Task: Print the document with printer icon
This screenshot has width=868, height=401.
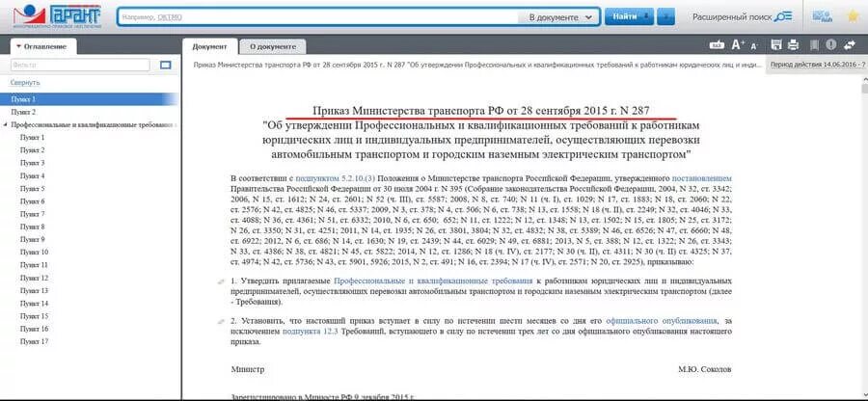Action: pos(794,45)
